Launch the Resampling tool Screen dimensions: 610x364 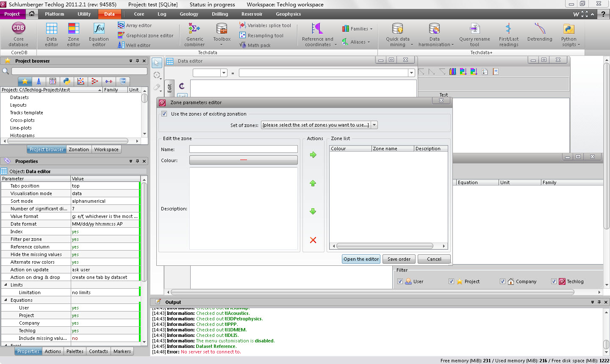(261, 36)
